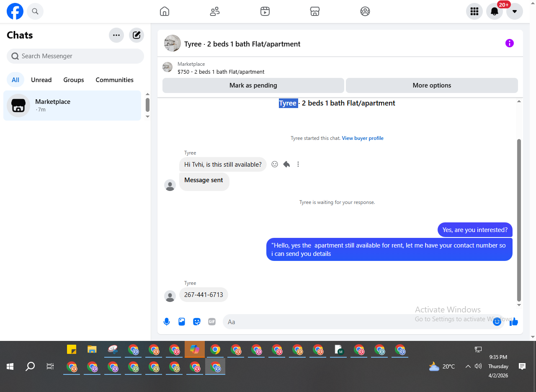This screenshot has width=536, height=392.
Task: Open the GIF picker icon
Action: [x=212, y=322]
